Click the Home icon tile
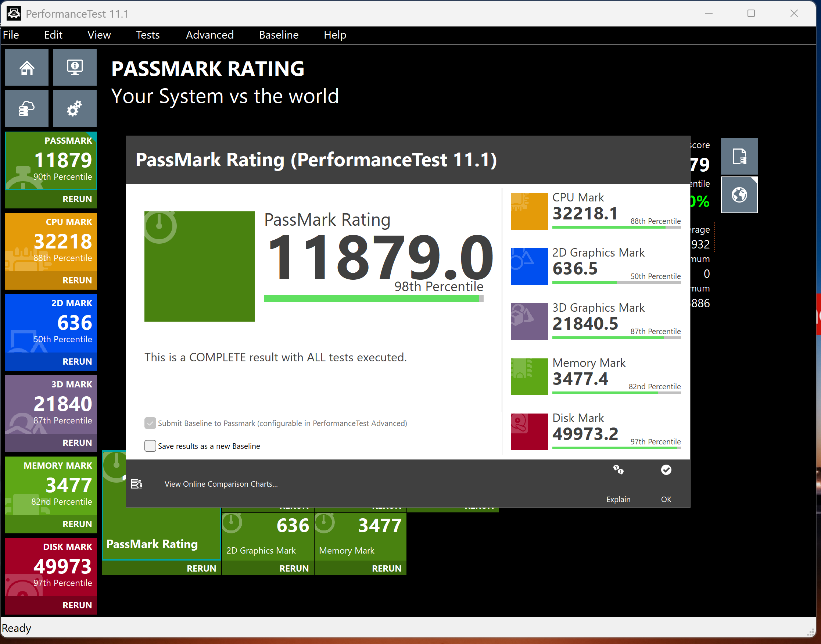This screenshot has height=644, width=821. [x=27, y=68]
